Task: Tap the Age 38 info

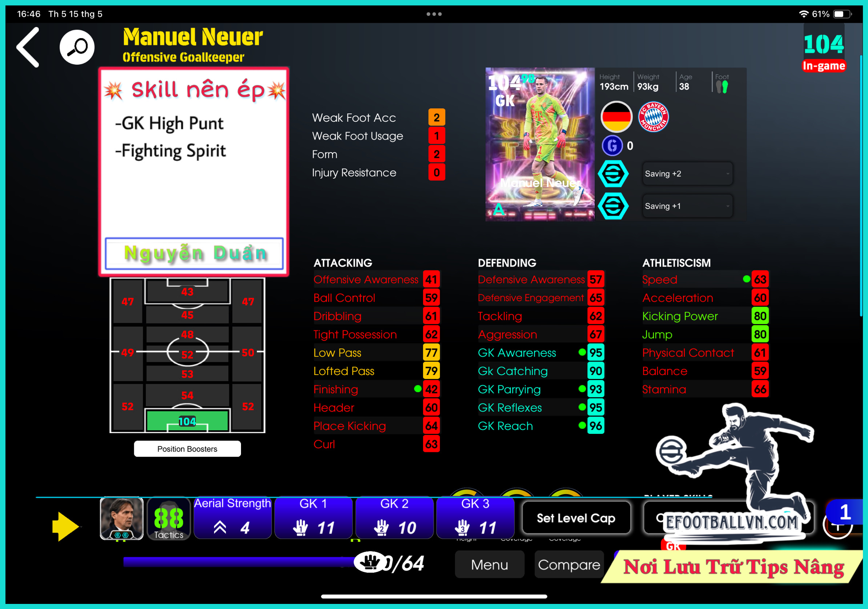Action: (x=686, y=82)
